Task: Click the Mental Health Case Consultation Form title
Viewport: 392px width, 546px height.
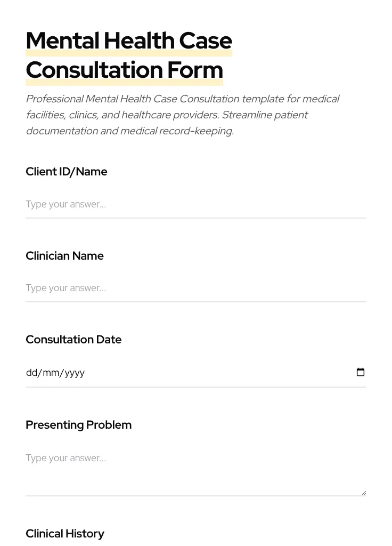Action: pos(129,55)
